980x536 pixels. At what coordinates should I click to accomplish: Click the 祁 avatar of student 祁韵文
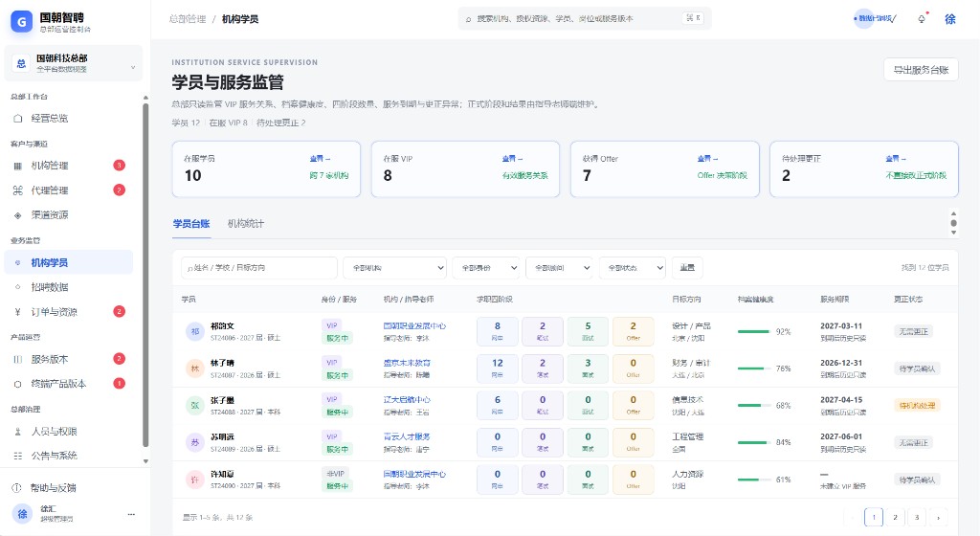point(195,331)
